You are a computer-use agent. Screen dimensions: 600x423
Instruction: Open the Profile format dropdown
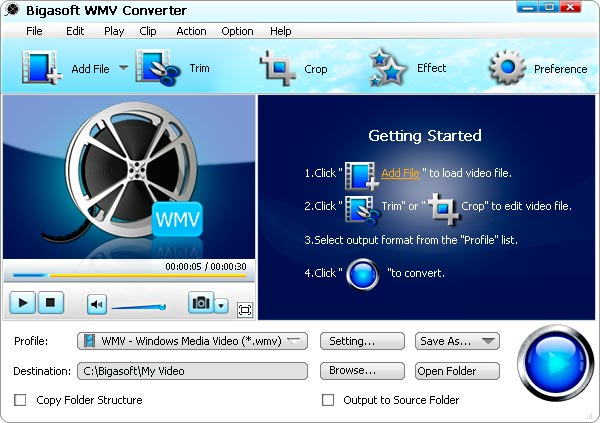[x=192, y=341]
